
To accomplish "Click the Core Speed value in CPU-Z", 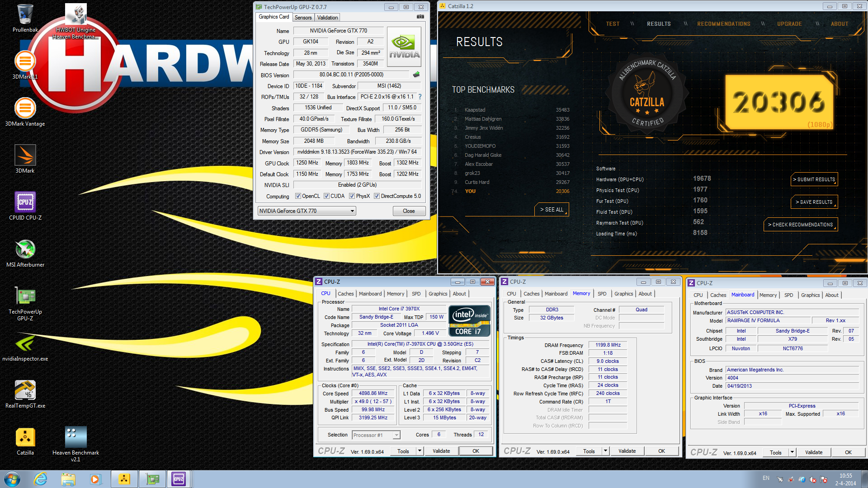I will (373, 394).
